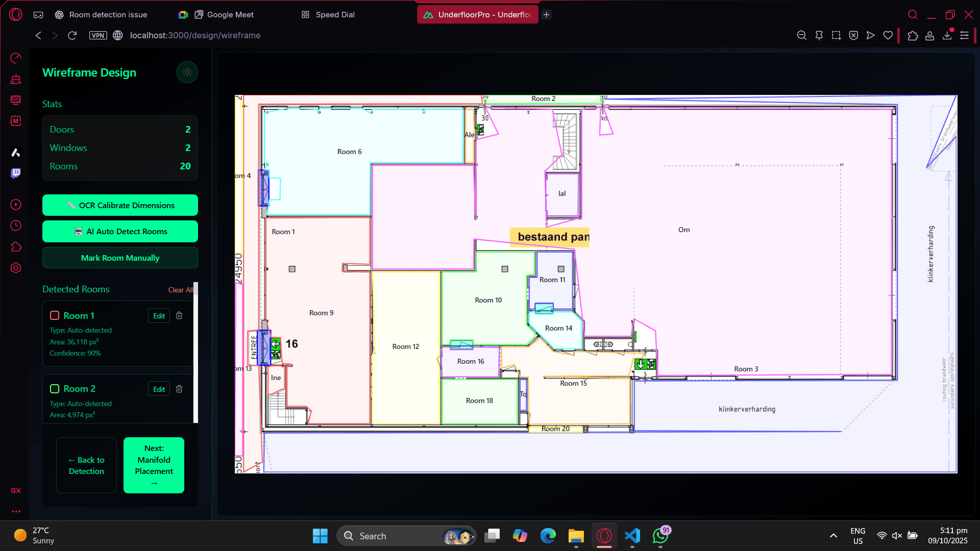The height and width of the screenshot is (551, 980).
Task: Click the Doors stat row
Action: pos(120,130)
